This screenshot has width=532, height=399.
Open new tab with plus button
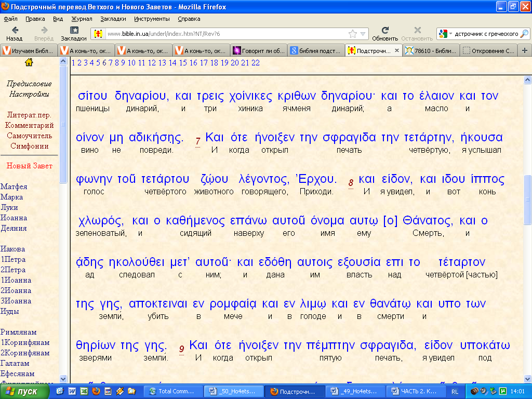point(525,50)
